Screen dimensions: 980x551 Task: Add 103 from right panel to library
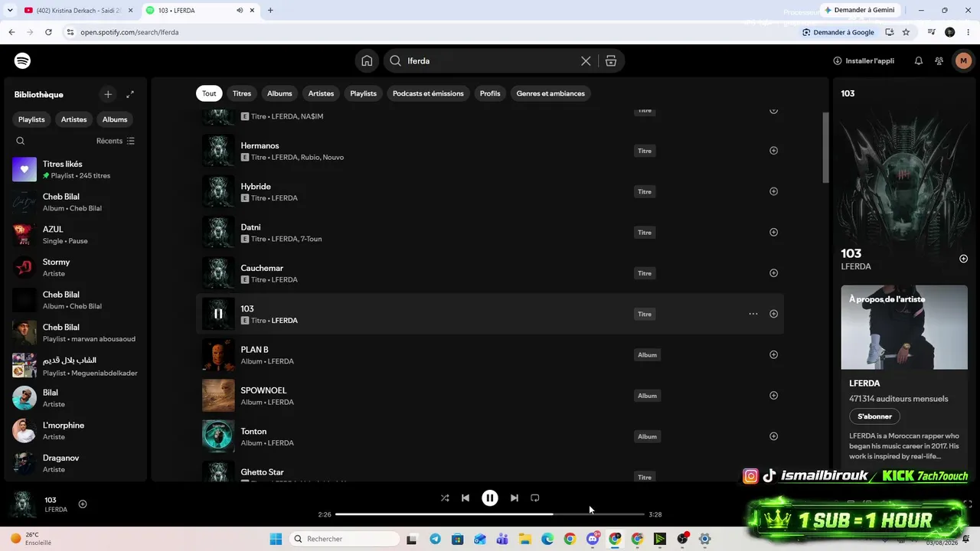click(x=963, y=259)
